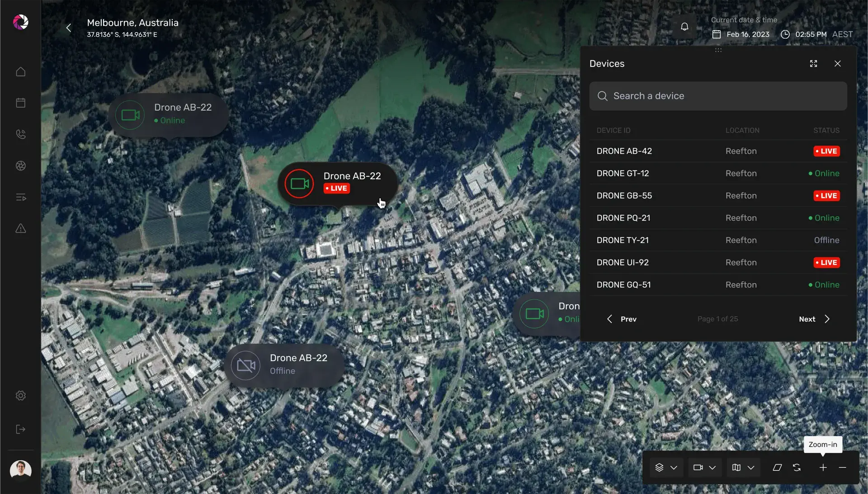The image size is (868, 494).
Task: Open the Home view in the sidebar
Action: (20, 72)
